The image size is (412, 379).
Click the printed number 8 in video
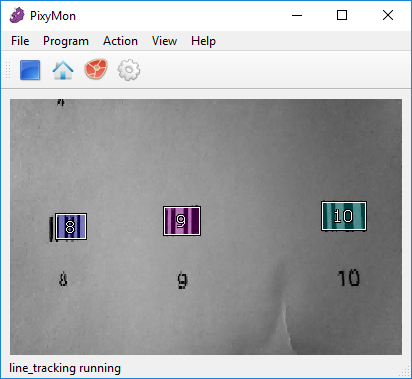63,279
